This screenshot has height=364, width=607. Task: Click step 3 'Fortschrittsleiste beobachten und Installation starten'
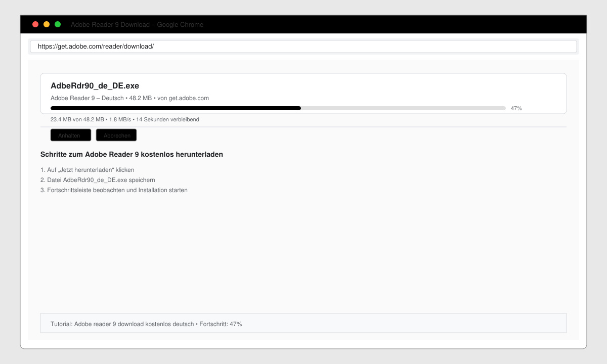point(114,190)
